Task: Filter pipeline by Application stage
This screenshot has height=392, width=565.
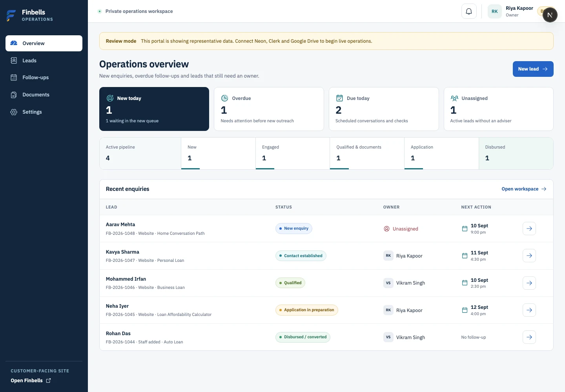Action: pyautogui.click(x=441, y=153)
